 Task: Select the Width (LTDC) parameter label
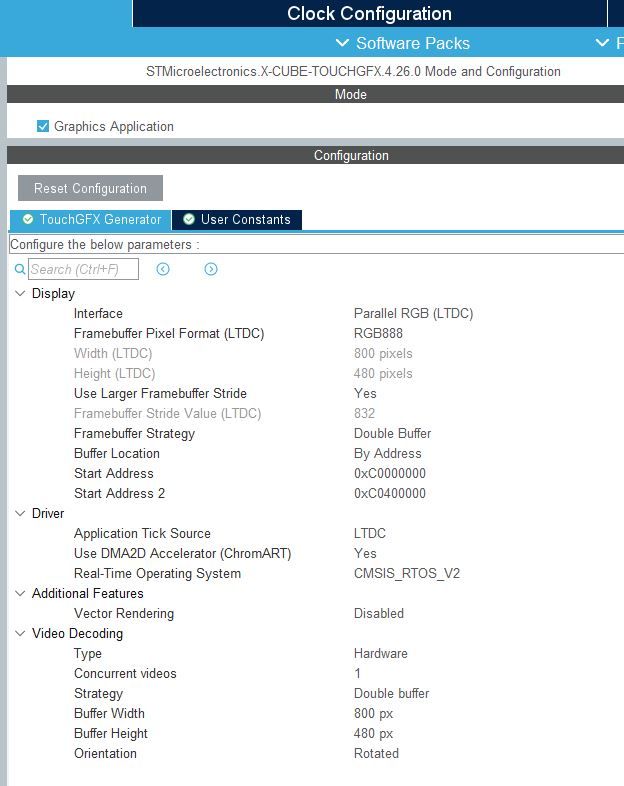[x=113, y=353]
